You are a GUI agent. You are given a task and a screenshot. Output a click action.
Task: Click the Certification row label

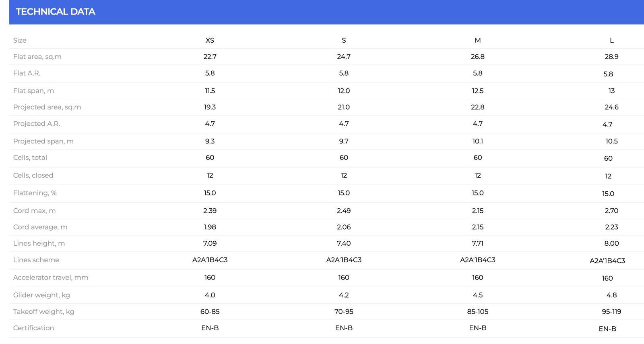pos(33,328)
